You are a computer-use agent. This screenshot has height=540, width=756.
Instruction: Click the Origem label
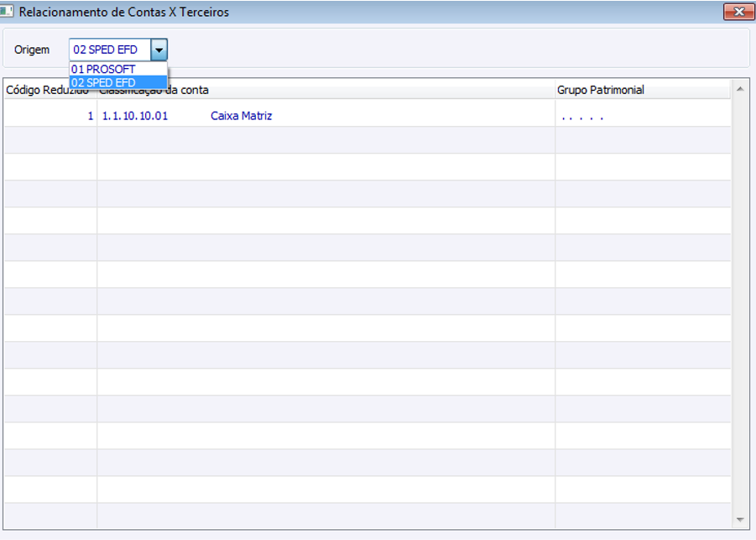[32, 50]
